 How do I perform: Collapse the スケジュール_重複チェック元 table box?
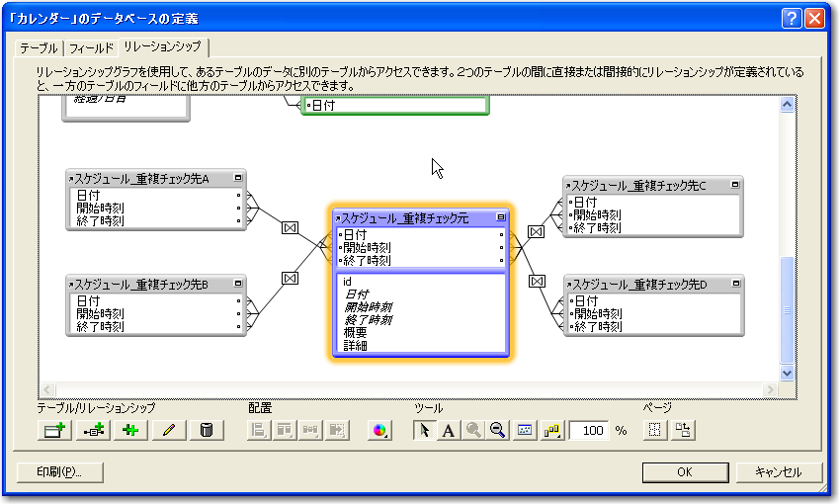[x=501, y=217]
